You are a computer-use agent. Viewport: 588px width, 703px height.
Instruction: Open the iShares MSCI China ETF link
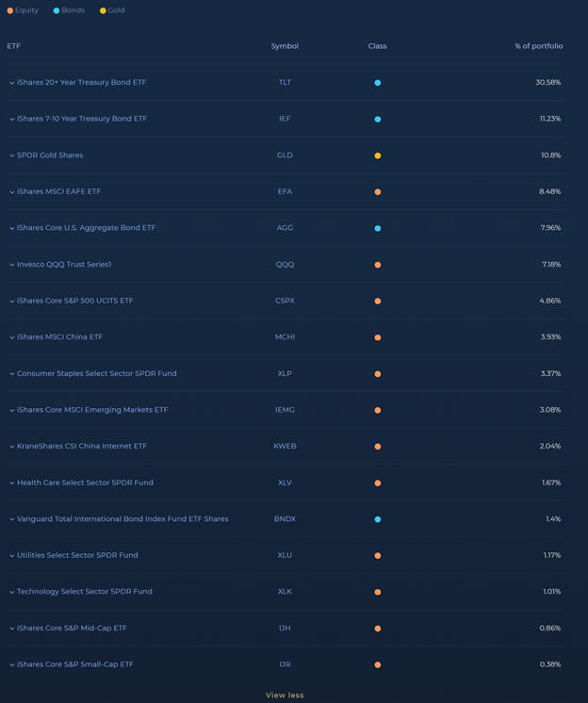(x=59, y=337)
